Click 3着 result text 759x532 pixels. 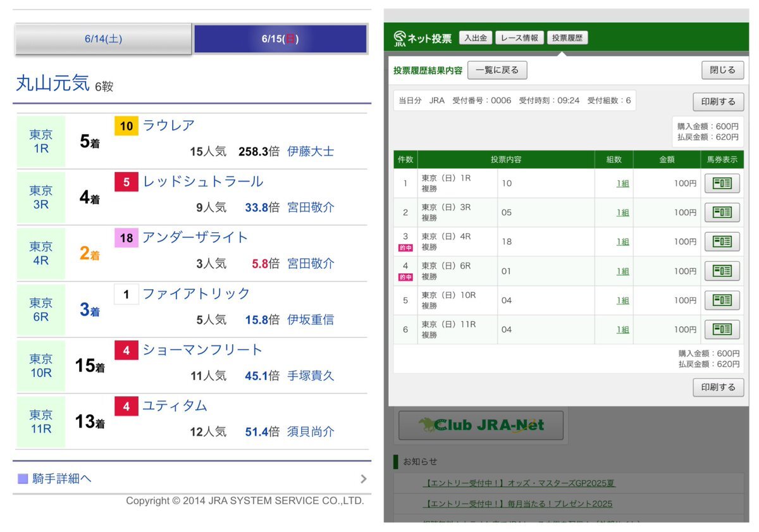90,310
